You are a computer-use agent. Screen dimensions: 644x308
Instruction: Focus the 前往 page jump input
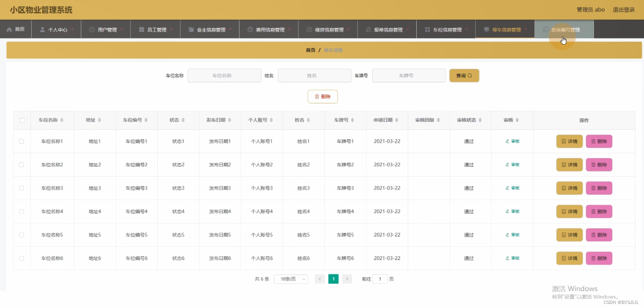(380, 279)
